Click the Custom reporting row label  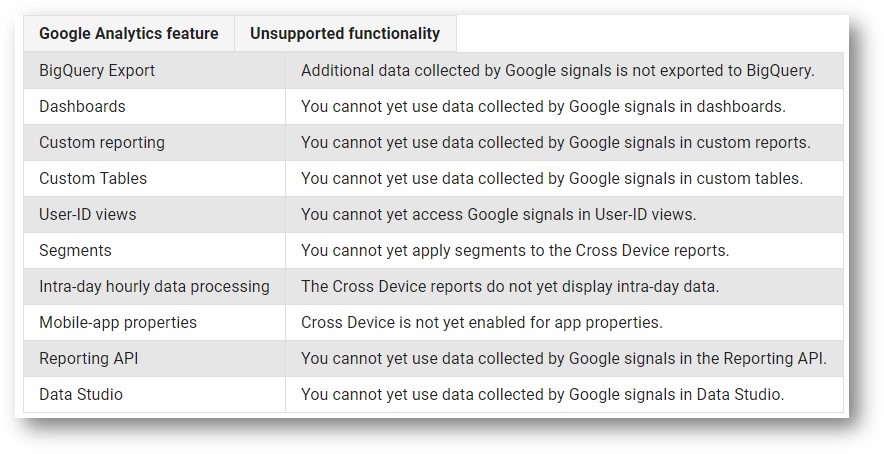[x=102, y=142]
